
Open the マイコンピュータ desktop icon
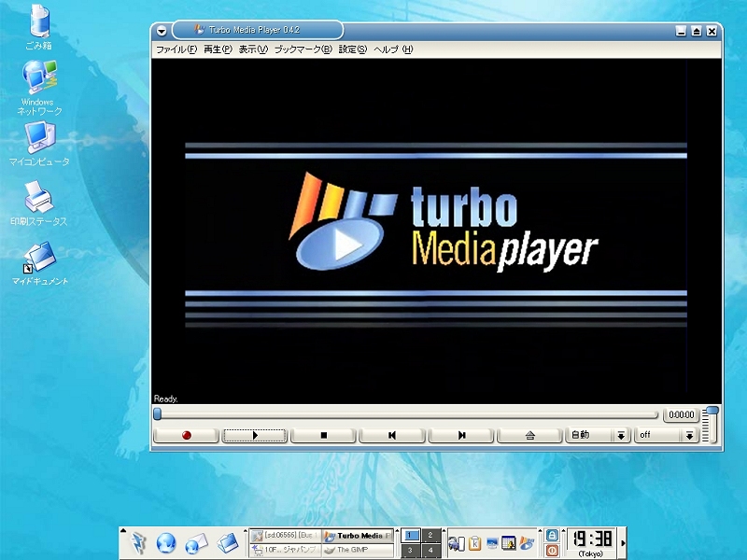click(39, 144)
